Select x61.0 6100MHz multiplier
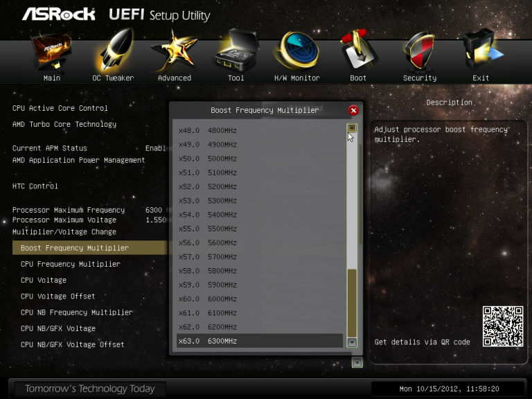532x399 pixels. (260, 313)
